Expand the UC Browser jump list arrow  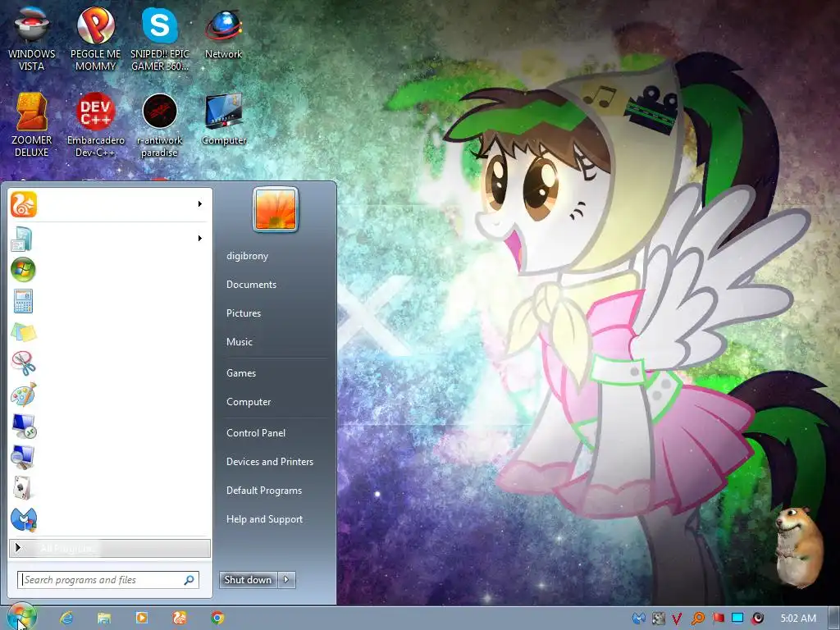[x=200, y=204]
